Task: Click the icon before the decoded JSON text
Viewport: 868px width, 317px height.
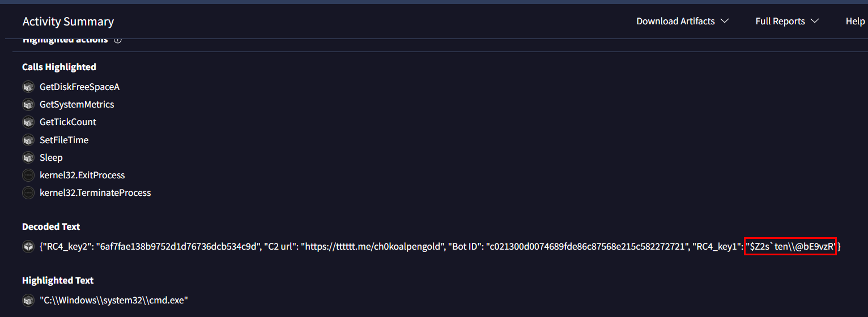Action: click(x=28, y=246)
